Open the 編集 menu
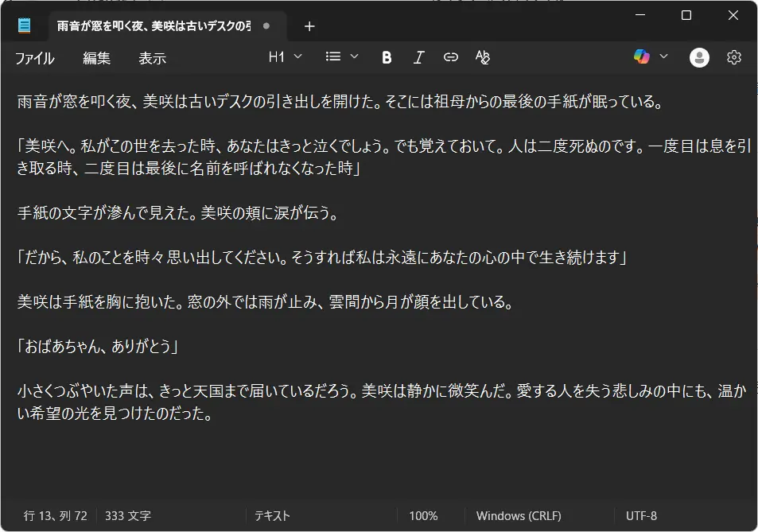 click(x=97, y=58)
